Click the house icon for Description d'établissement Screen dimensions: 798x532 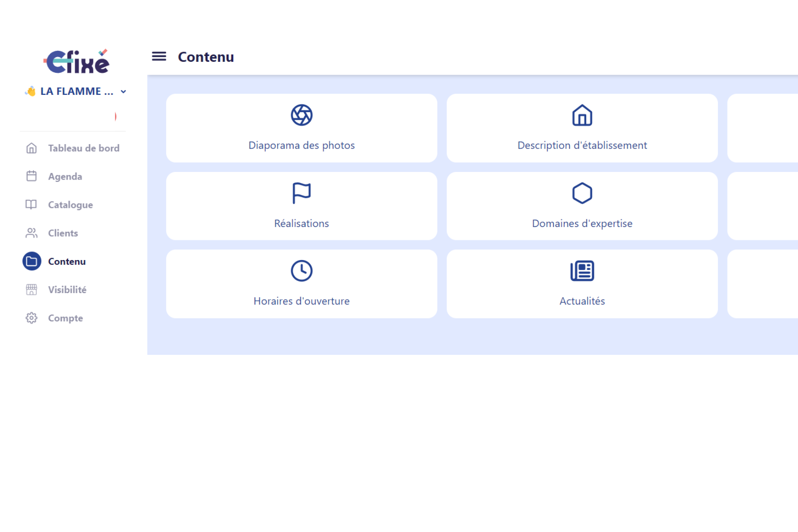pyautogui.click(x=582, y=115)
